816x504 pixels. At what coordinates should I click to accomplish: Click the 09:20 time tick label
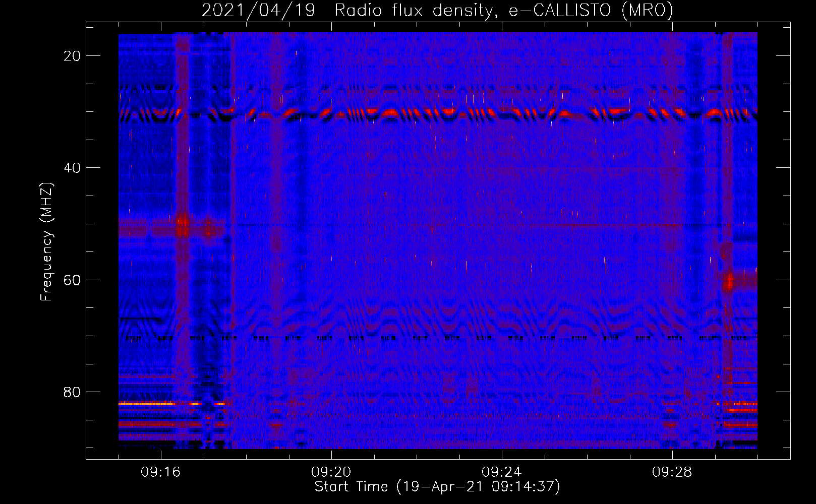point(331,472)
